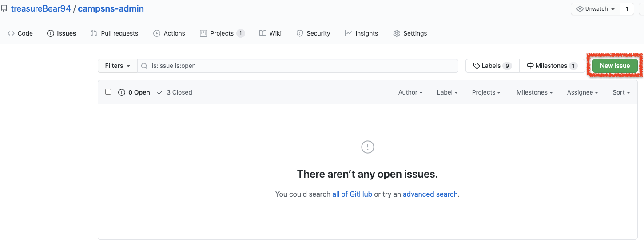Click the watchers count 1
The image size is (644, 246).
(x=627, y=9)
